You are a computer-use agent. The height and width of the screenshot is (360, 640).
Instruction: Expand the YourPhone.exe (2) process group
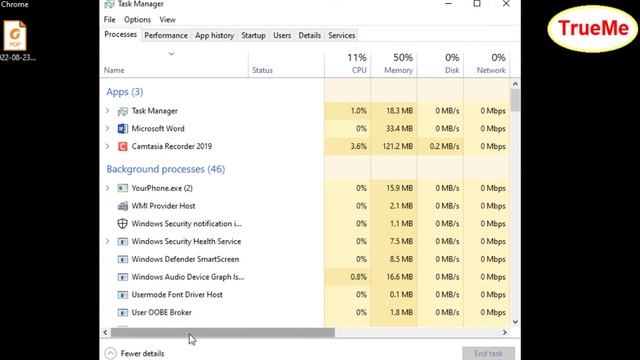coord(107,188)
